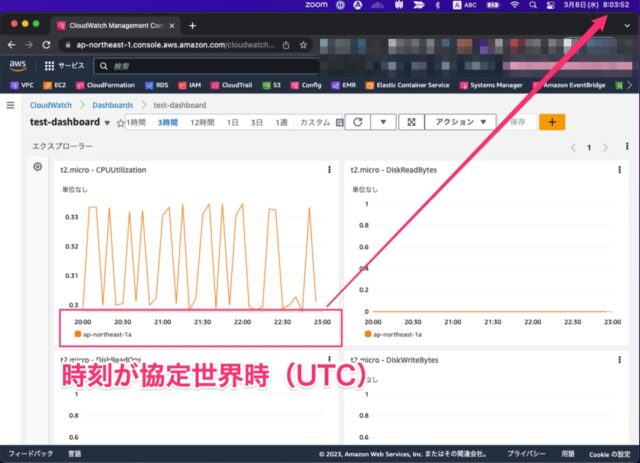Enter fullscreen dashboard mode
The width and height of the screenshot is (640, 463).
[x=411, y=122]
